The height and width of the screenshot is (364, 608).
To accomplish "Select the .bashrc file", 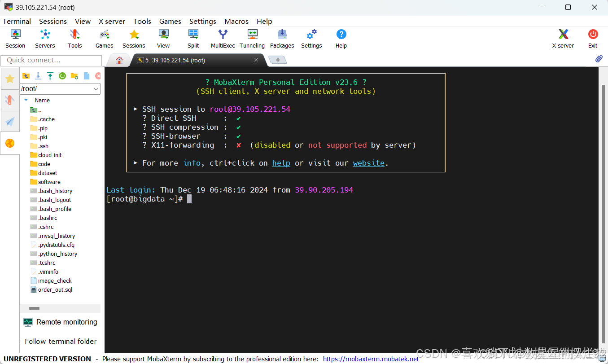I will coord(44,218).
